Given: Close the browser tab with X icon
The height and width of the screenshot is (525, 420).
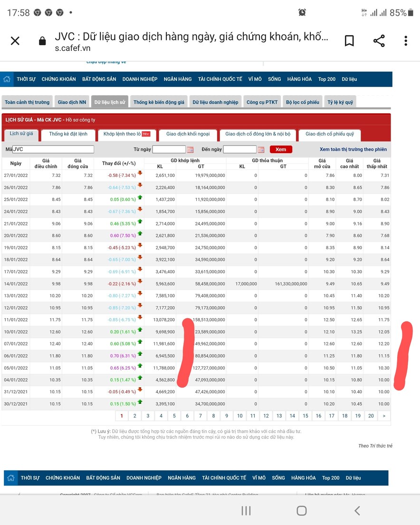Looking at the screenshot, I should pyautogui.click(x=15, y=41).
